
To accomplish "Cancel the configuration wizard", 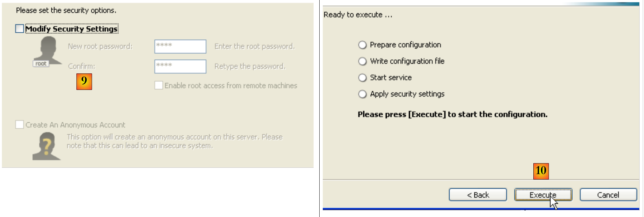I will pyautogui.click(x=608, y=195).
